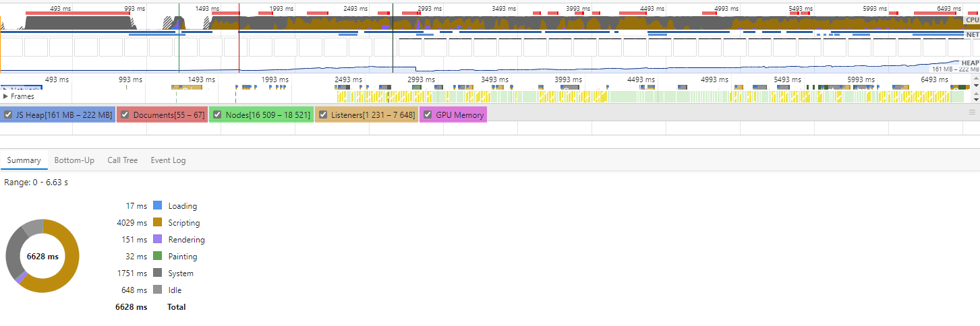
Task: Uncheck the JS Heap counter checkbox
Action: click(8, 115)
